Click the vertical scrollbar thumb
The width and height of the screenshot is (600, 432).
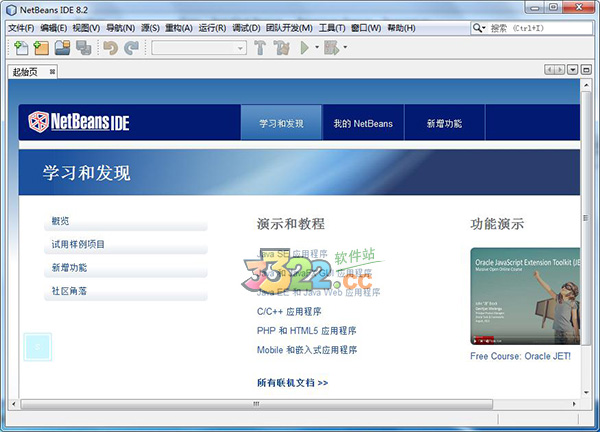pos(586,218)
